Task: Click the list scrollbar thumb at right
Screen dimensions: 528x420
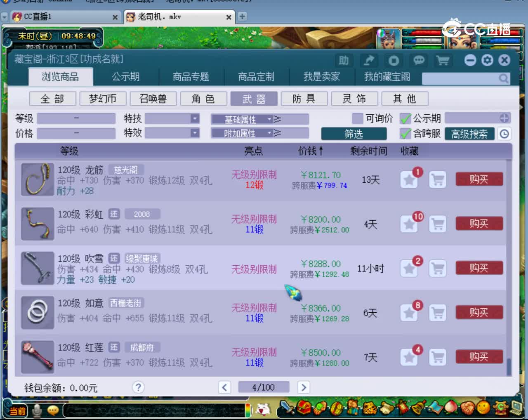Action: point(509,366)
